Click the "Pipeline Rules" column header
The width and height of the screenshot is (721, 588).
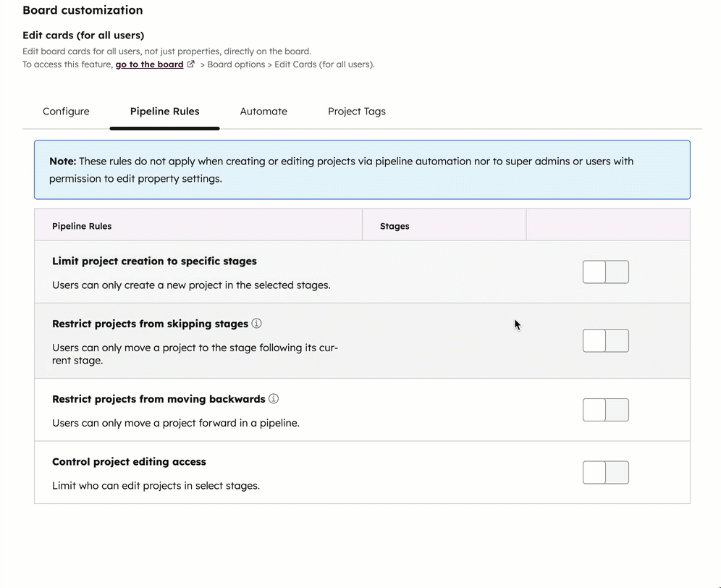(82, 226)
